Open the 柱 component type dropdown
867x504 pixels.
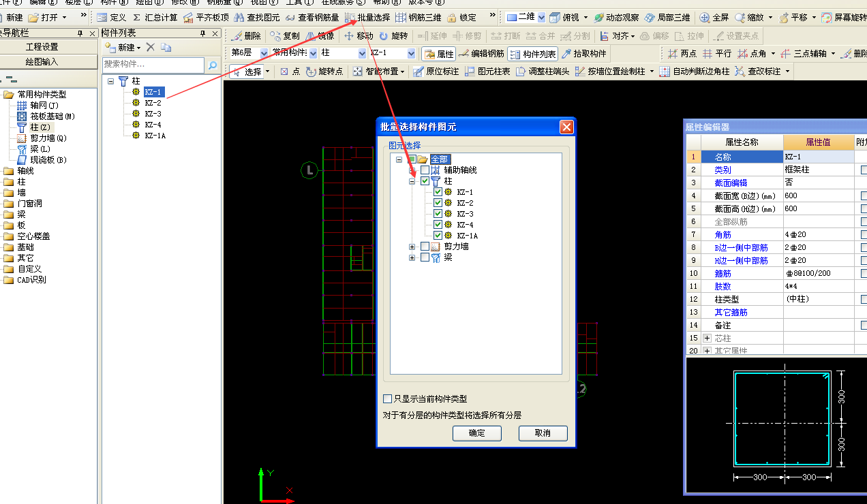click(363, 53)
